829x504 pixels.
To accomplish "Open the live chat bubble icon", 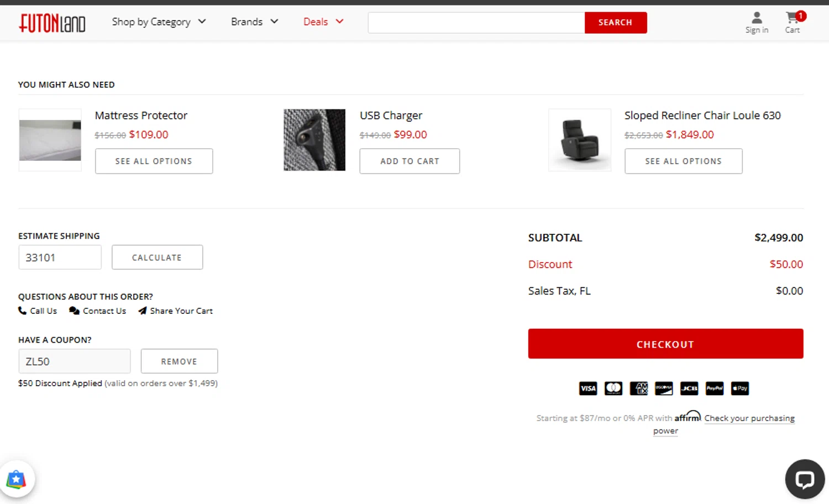I will tap(805, 479).
